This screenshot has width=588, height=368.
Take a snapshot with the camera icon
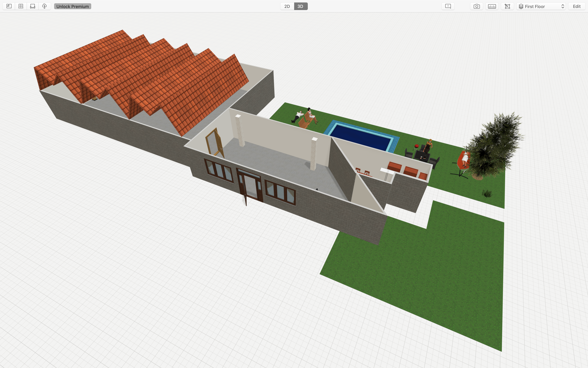coord(477,6)
